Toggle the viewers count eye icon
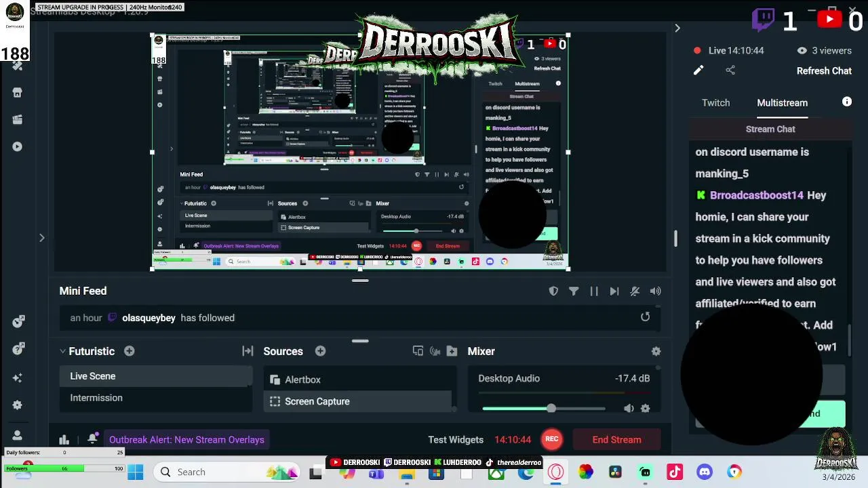The width and height of the screenshot is (868, 488). (x=802, y=51)
